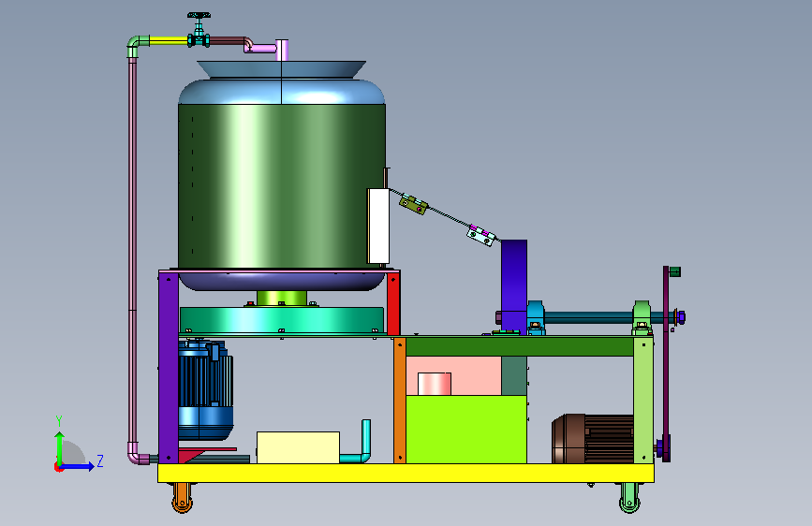Viewport: 812px width, 526px height.
Task: Select the pink elbow at bottom of pipe
Action: tap(138, 454)
